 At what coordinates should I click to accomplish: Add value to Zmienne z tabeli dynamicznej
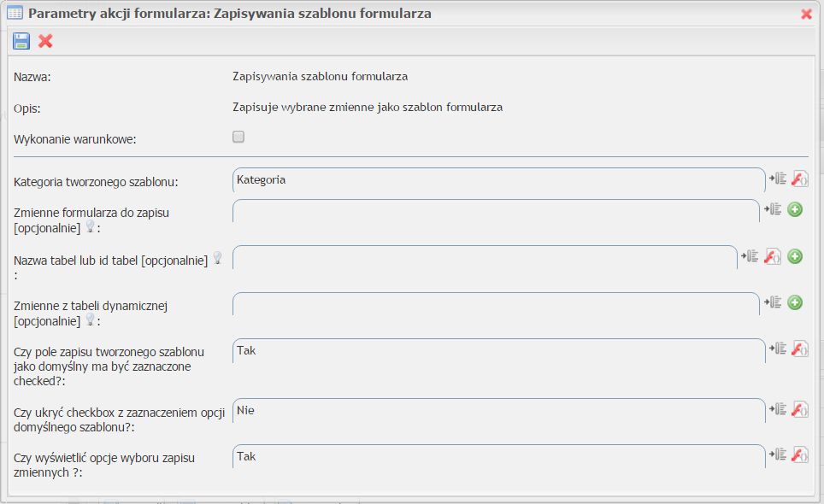pyautogui.click(x=795, y=302)
